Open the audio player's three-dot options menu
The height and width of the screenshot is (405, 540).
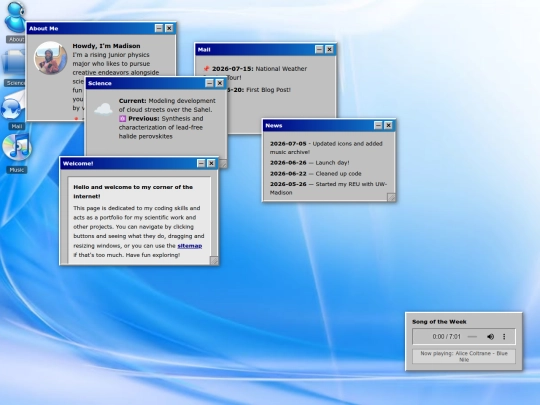pos(504,336)
